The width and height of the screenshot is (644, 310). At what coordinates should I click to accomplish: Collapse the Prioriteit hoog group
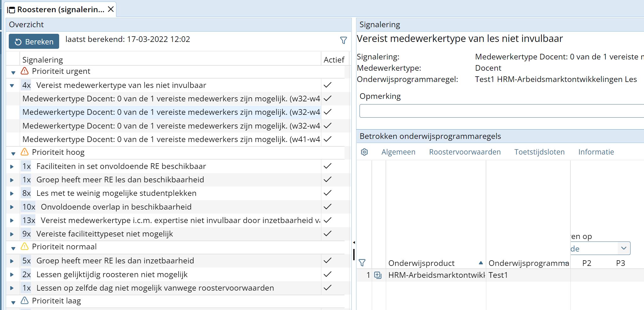coord(13,154)
